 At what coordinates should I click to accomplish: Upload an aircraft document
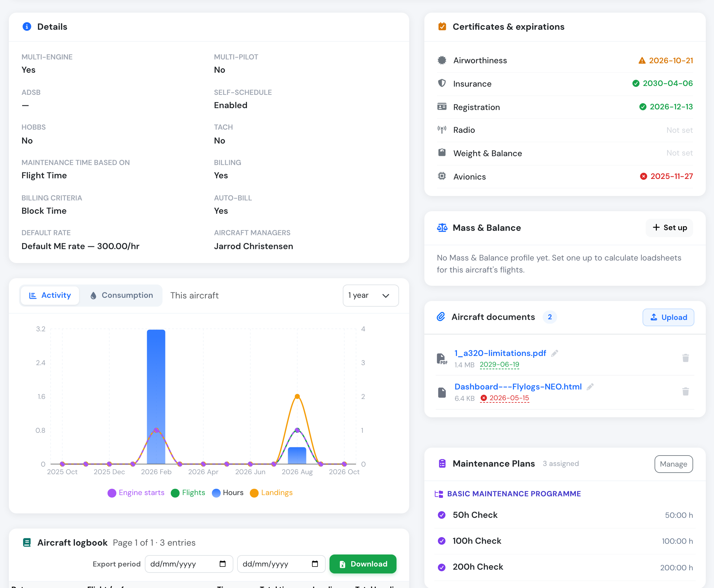pyautogui.click(x=668, y=317)
